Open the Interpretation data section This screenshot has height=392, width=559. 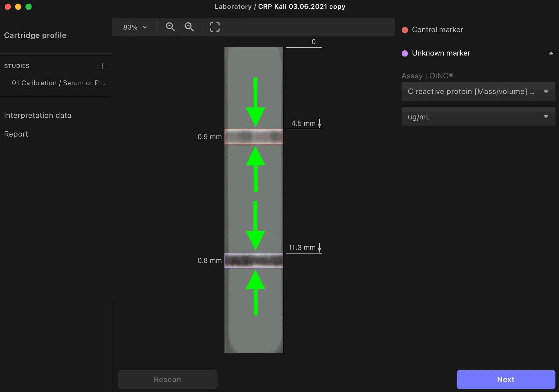click(38, 115)
